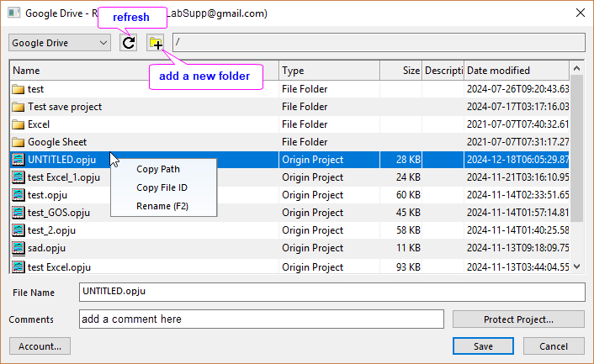Click the Description column header
Viewport: 594px width, 364px height.
443,71
